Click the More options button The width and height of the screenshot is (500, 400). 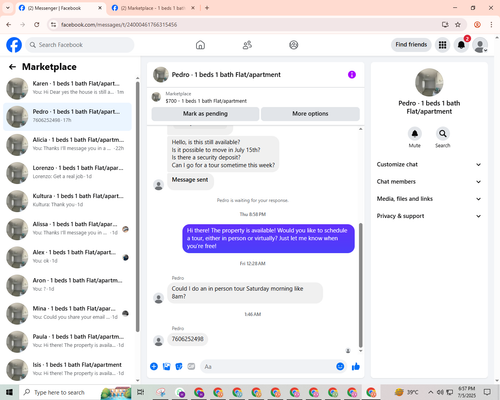(310, 114)
